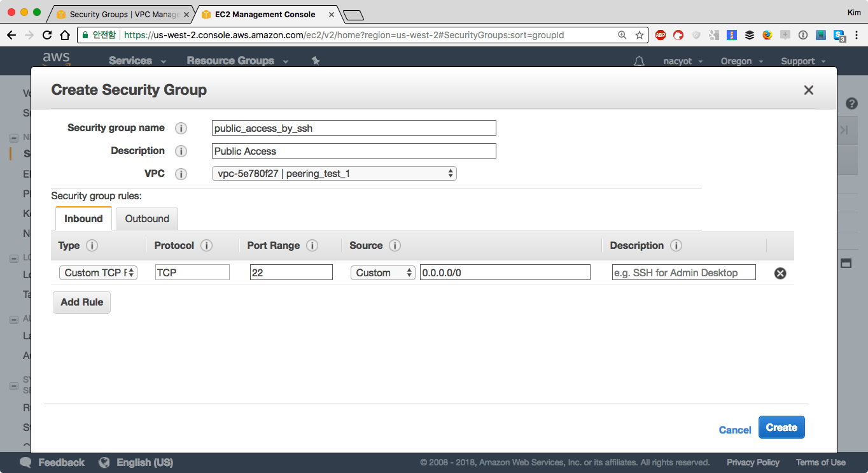Screen dimensions: 868x473
Task: Click the blue Create button
Action: [781, 428]
